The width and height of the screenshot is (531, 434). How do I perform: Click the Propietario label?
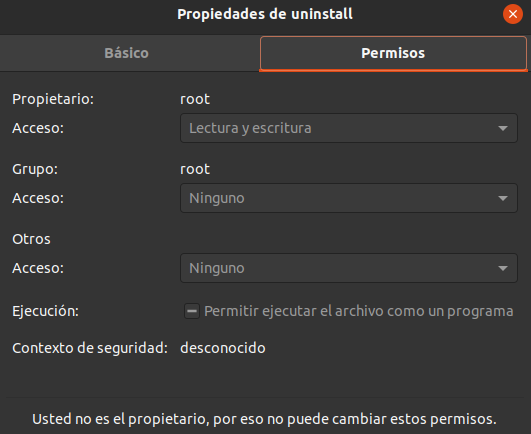coord(53,99)
